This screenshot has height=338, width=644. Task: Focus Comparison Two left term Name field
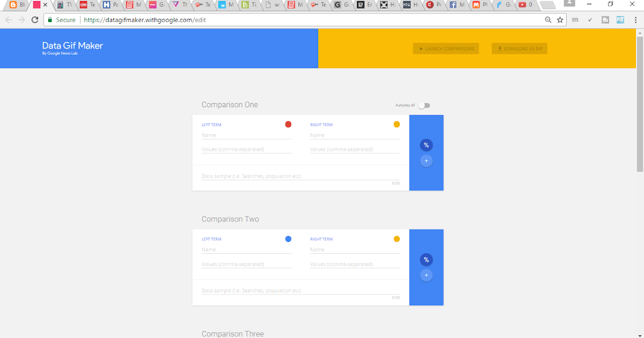(x=246, y=249)
